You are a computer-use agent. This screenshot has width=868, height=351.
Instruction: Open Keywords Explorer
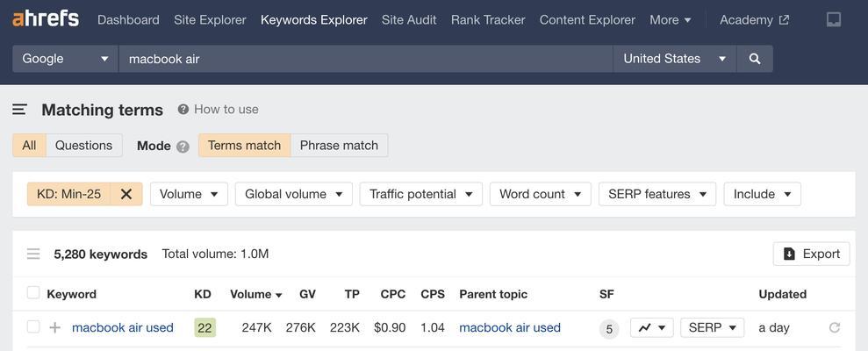click(x=314, y=20)
